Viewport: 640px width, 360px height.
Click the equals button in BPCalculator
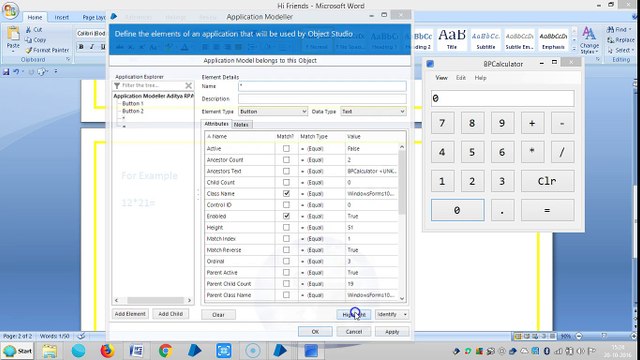[547, 210]
